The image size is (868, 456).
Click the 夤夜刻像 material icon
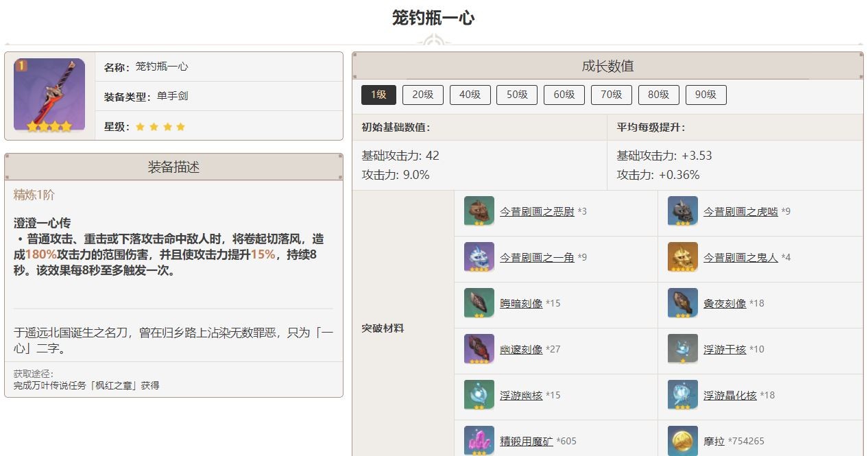coord(683,303)
